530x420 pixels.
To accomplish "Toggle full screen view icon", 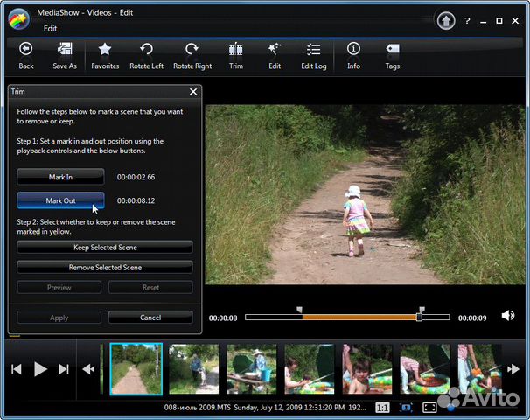I will coord(429,408).
